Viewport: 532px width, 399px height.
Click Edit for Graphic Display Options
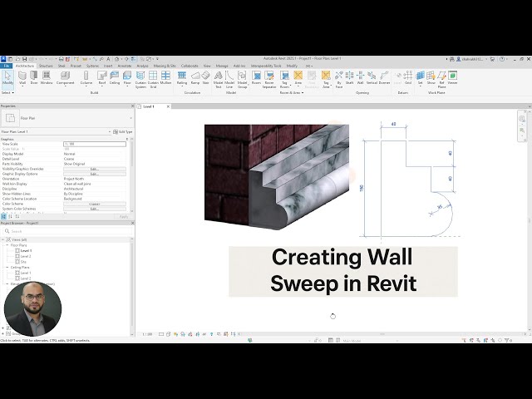pyautogui.click(x=95, y=174)
